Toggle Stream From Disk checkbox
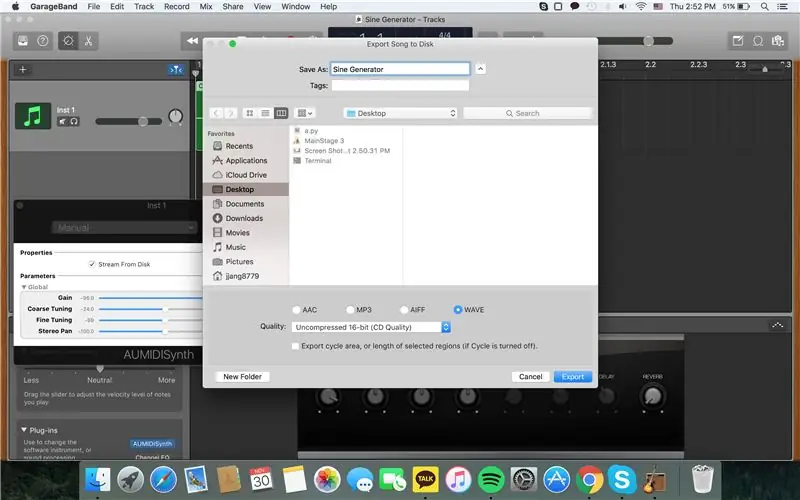 pos(92,264)
